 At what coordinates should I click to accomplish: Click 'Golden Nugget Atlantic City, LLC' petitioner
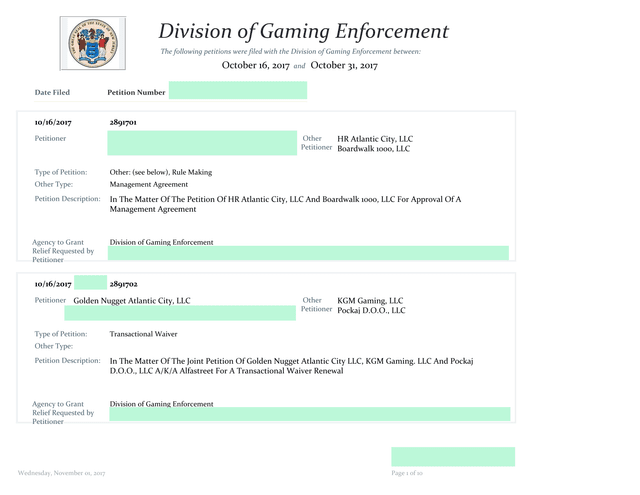pos(132,301)
